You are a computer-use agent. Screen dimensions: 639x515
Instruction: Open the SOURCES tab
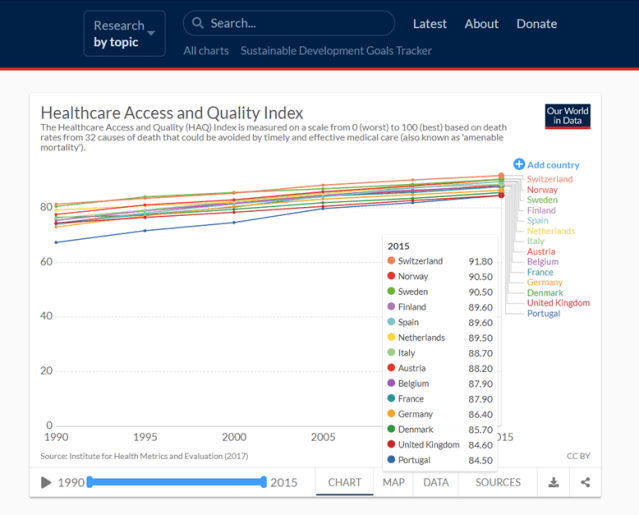[x=498, y=482]
